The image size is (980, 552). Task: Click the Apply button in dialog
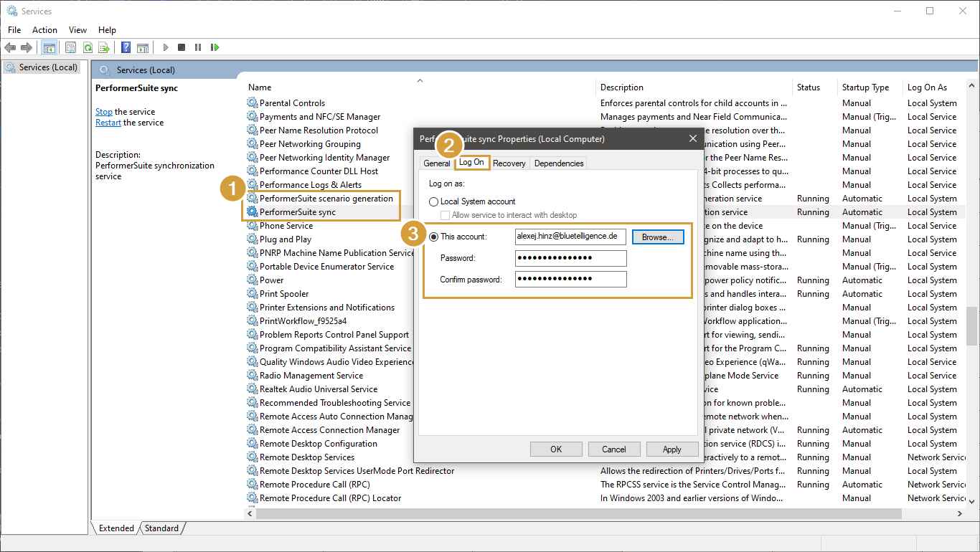pos(672,449)
